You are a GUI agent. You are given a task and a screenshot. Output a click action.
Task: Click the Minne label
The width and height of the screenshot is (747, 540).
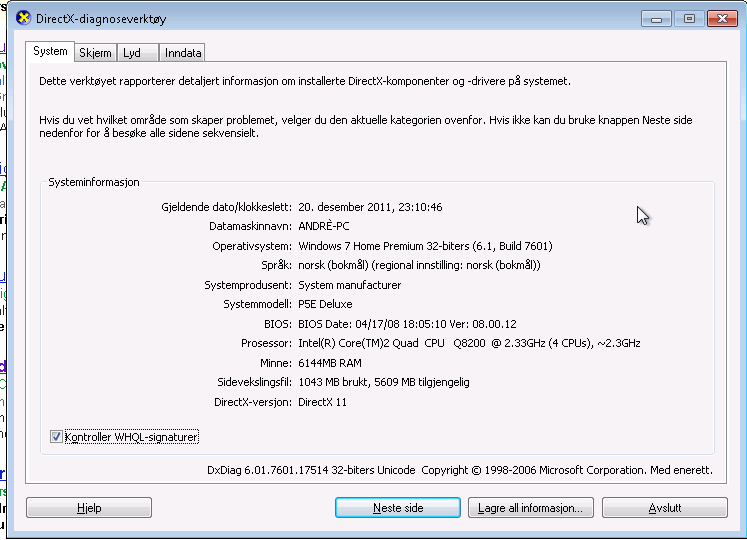pyautogui.click(x=276, y=363)
